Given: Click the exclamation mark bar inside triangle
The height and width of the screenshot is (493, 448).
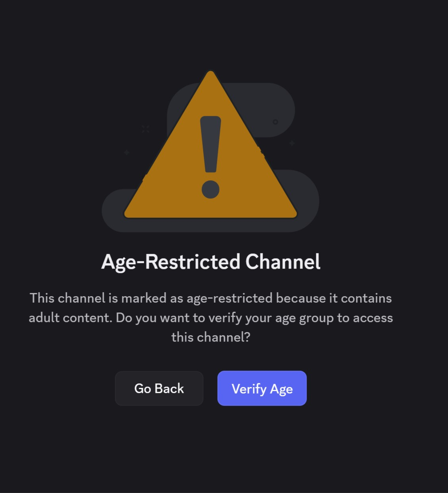Looking at the screenshot, I should coord(210,144).
